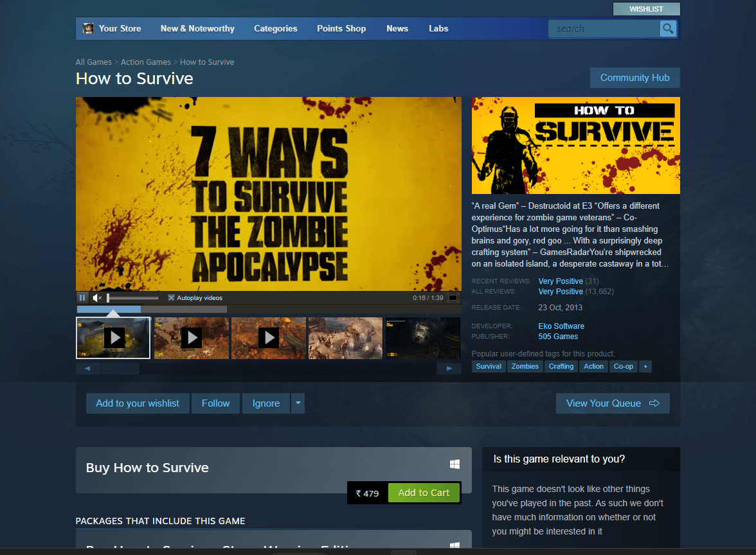This screenshot has height=555, width=756.
Task: Select the Crafting tag
Action: click(561, 367)
